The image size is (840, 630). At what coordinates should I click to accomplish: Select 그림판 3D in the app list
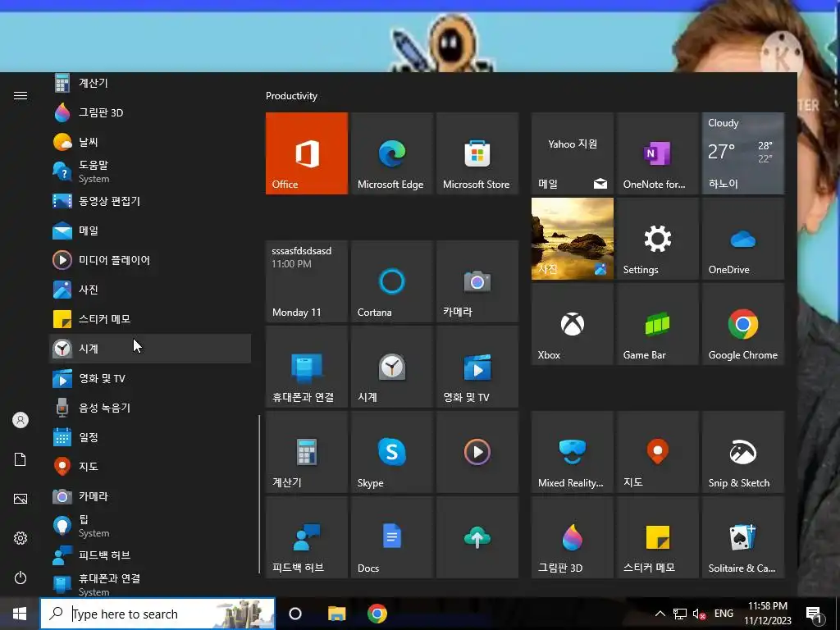coord(150,112)
